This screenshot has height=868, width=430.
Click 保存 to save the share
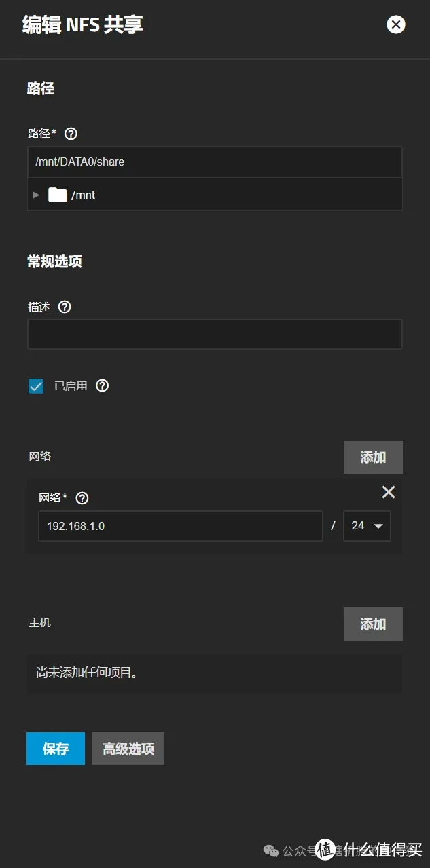[x=55, y=749]
